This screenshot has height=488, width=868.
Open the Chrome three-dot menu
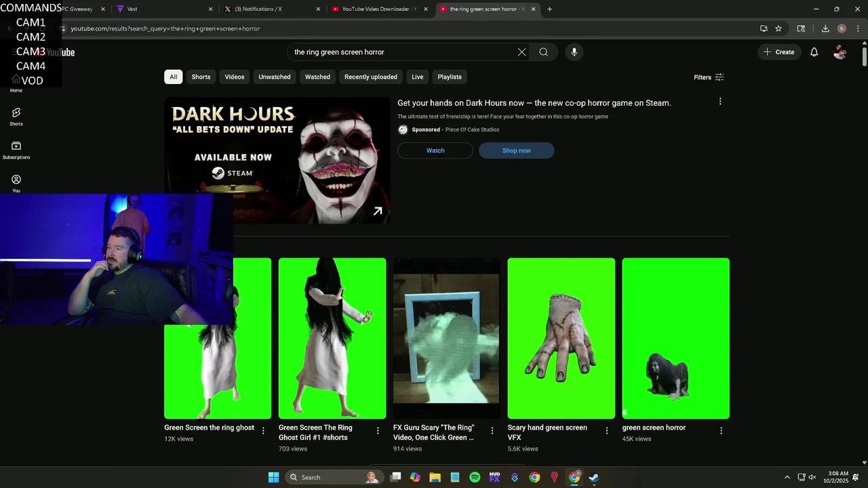tap(858, 28)
